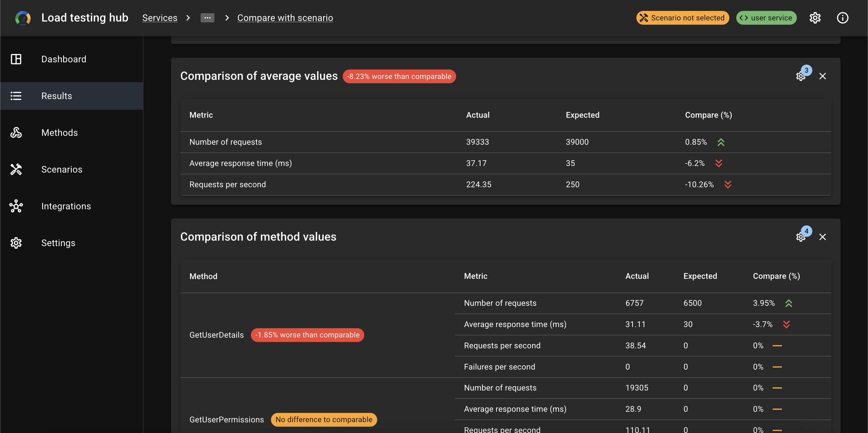
Task: Click green up arrows beside 0.85%
Action: coord(721,142)
